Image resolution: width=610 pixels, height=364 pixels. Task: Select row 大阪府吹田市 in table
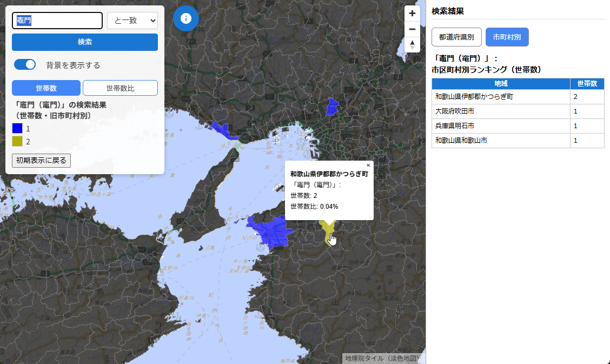[518, 111]
